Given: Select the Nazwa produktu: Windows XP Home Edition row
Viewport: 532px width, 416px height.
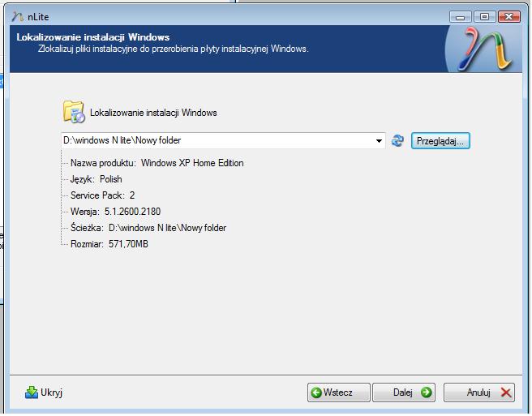Looking at the screenshot, I should (157, 163).
